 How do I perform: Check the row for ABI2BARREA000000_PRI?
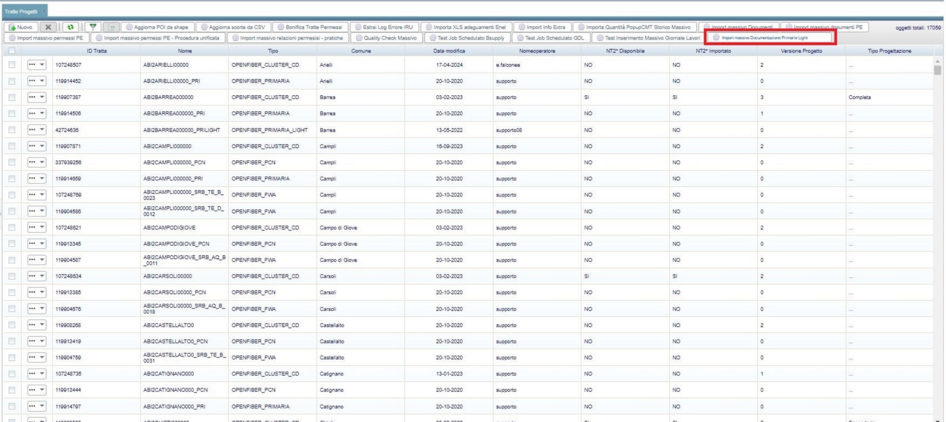click(12, 113)
